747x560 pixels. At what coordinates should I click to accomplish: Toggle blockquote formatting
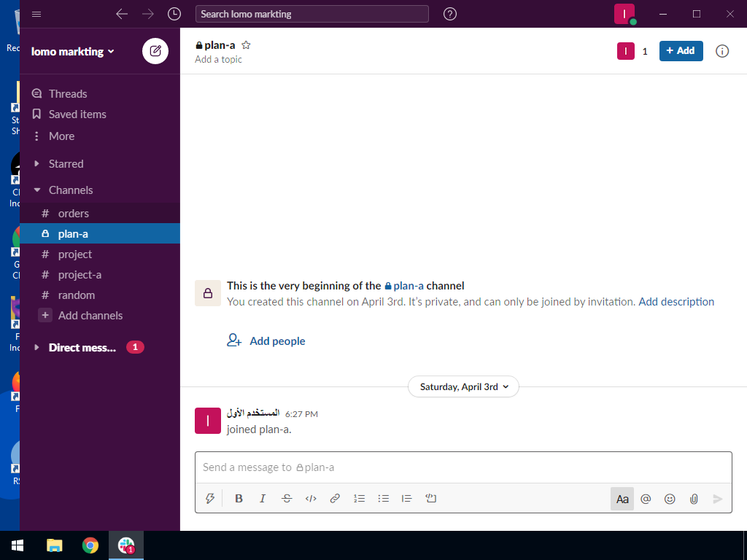(x=406, y=499)
